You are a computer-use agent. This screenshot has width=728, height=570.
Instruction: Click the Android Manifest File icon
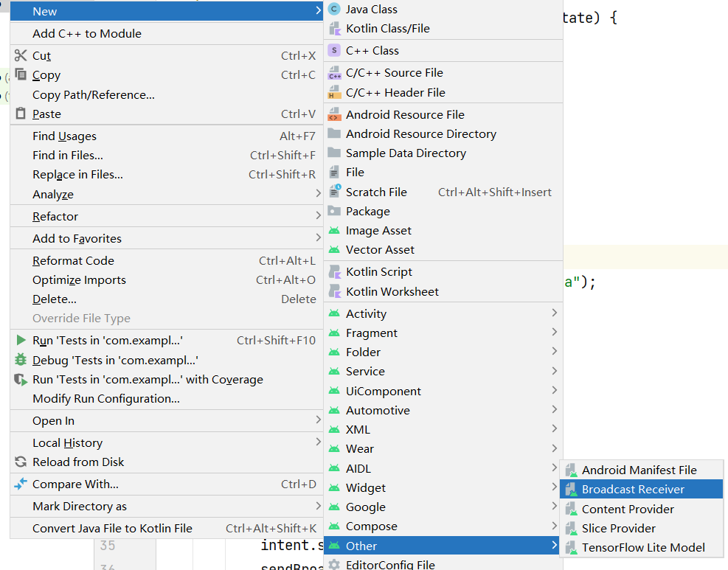pyautogui.click(x=571, y=470)
